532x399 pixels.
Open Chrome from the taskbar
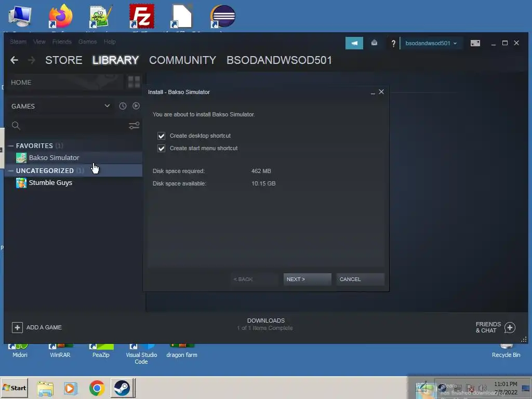(x=97, y=388)
